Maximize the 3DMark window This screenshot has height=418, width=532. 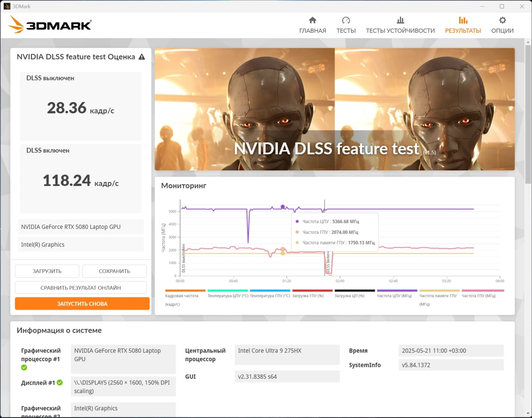[502, 6]
